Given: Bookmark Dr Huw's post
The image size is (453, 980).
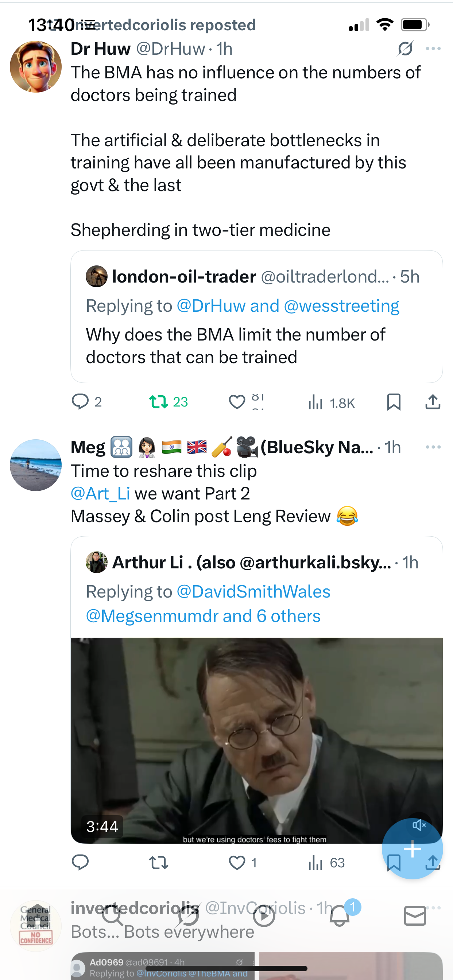Looking at the screenshot, I should 394,402.
